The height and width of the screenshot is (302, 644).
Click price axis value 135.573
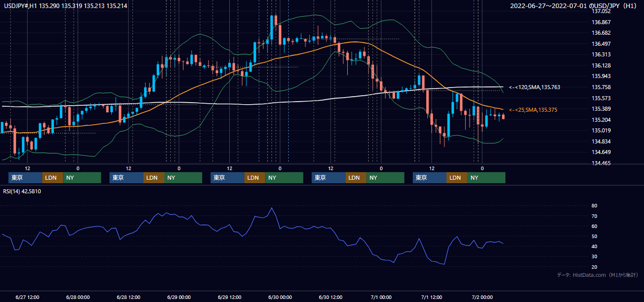click(x=601, y=98)
